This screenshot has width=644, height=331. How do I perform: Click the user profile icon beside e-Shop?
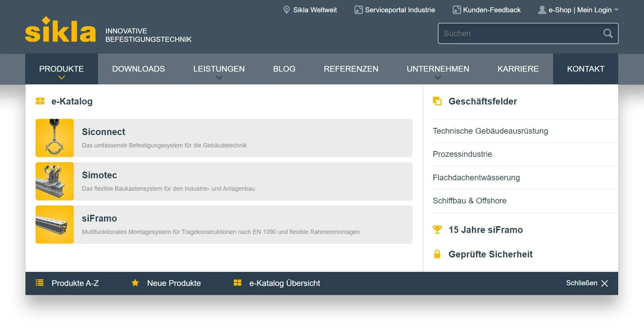(542, 10)
